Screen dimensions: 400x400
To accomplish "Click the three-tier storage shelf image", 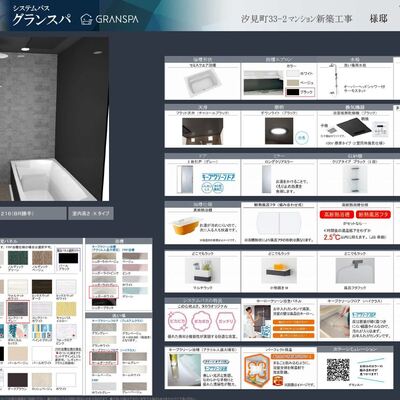I will [x=355, y=179].
